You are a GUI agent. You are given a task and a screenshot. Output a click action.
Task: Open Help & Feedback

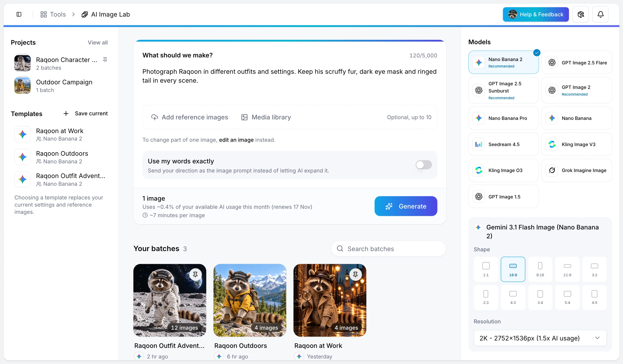[536, 14]
